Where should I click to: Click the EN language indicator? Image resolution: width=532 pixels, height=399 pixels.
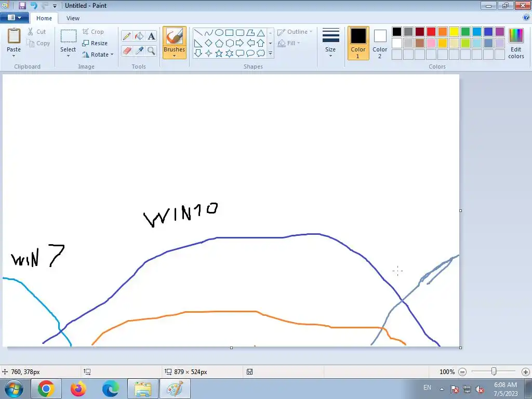point(427,388)
